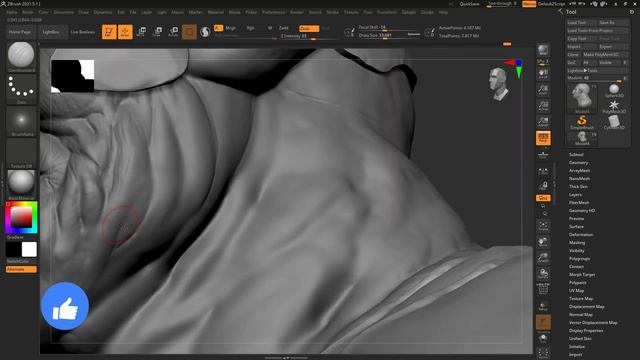This screenshot has height=360, width=640.
Task: Click the Zoom3D view icon
Action: coord(543,258)
